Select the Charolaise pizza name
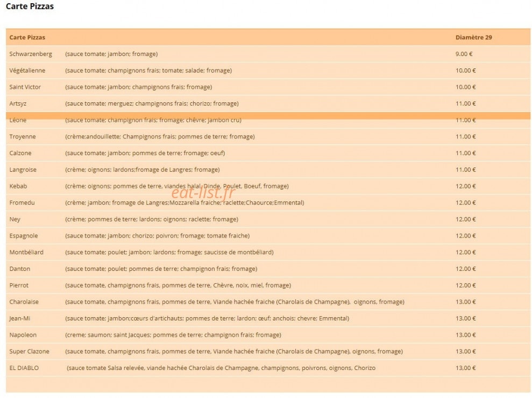This screenshot has height=398, width=532. click(x=24, y=302)
